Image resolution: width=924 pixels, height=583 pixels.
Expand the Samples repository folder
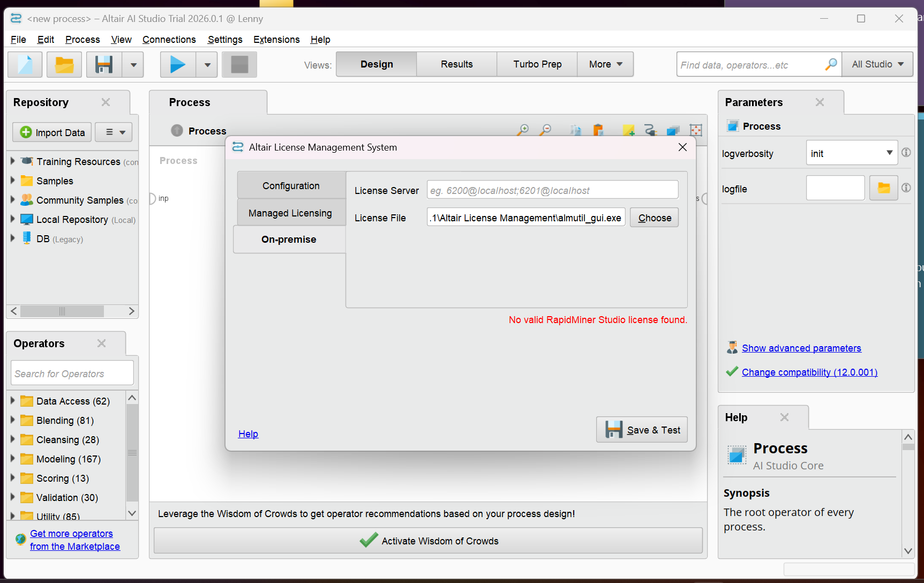click(12, 180)
